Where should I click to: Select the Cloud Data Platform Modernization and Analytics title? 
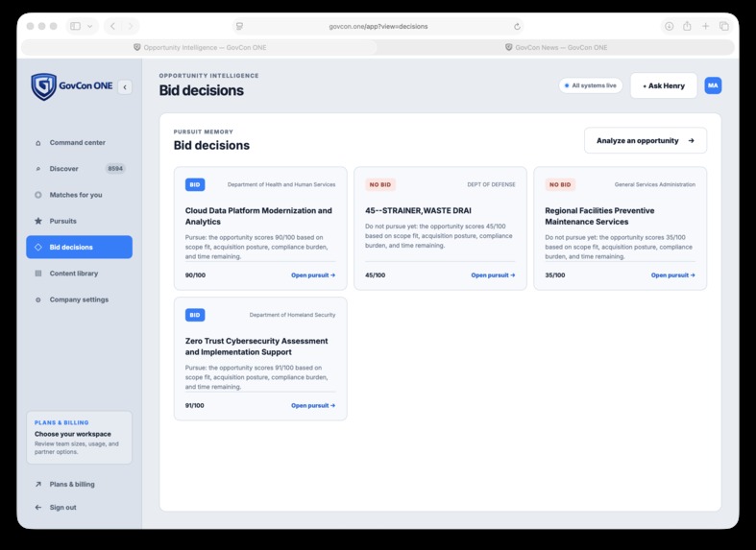click(x=258, y=216)
